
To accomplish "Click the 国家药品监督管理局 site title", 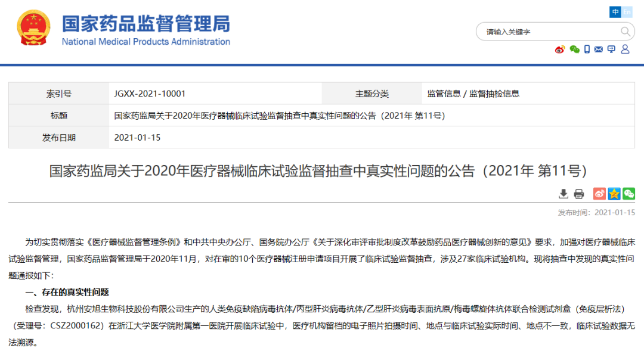I will [146, 24].
